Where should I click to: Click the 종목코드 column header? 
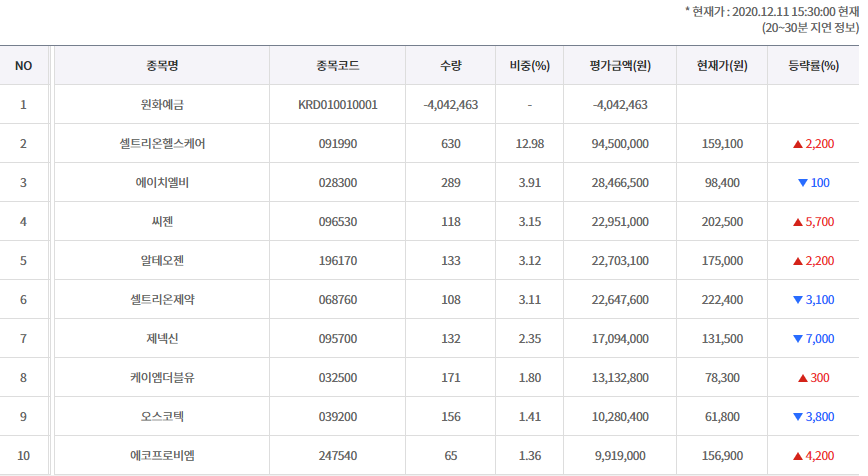[x=338, y=66]
